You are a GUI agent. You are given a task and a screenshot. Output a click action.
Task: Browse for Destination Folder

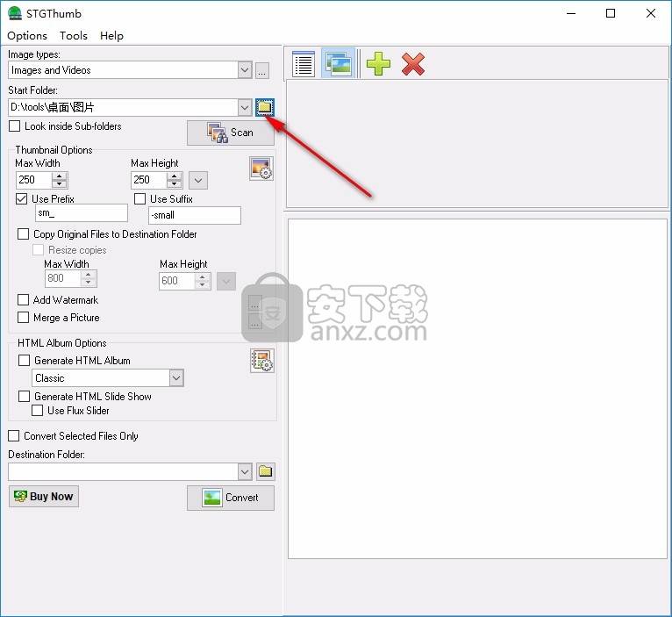point(265,471)
